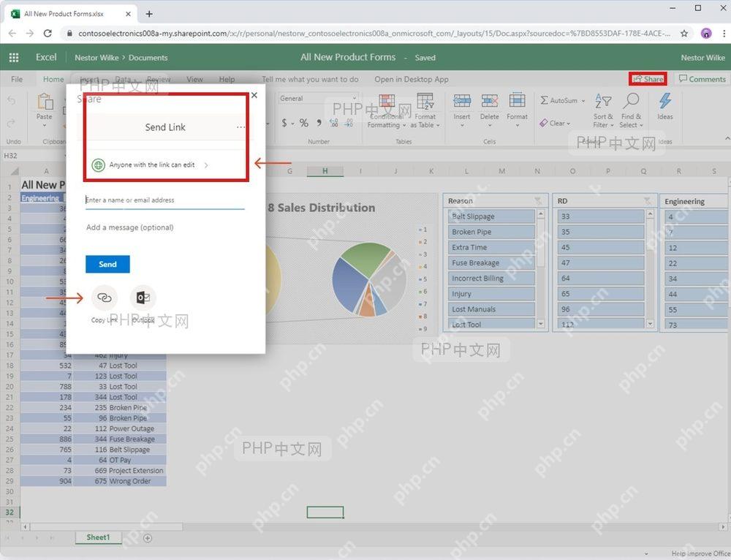The width and height of the screenshot is (731, 560).
Task: Select value 33 in RD slicer
Action: [x=600, y=216]
